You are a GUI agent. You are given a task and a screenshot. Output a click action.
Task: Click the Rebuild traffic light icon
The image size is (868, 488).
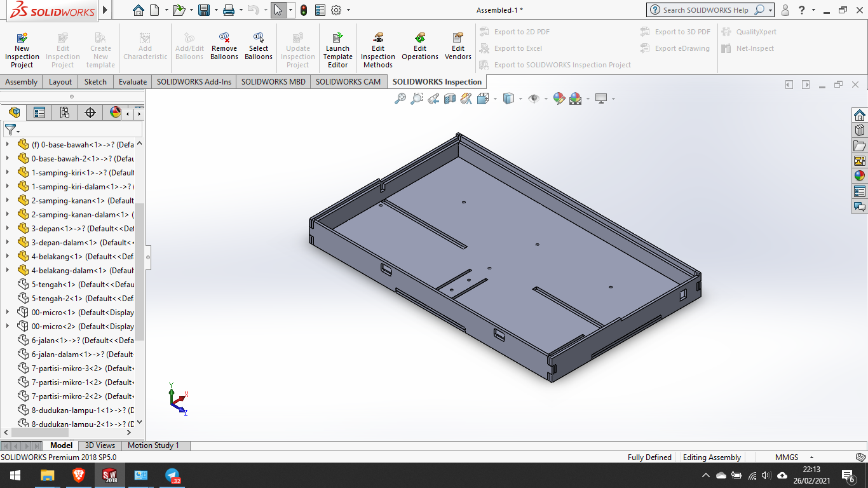304,10
